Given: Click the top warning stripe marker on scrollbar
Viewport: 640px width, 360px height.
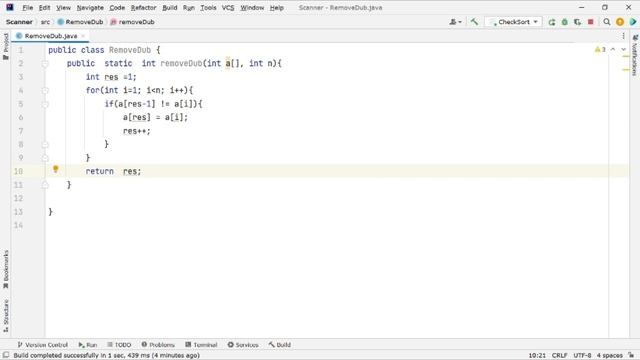Looking at the screenshot, I should click(625, 56).
